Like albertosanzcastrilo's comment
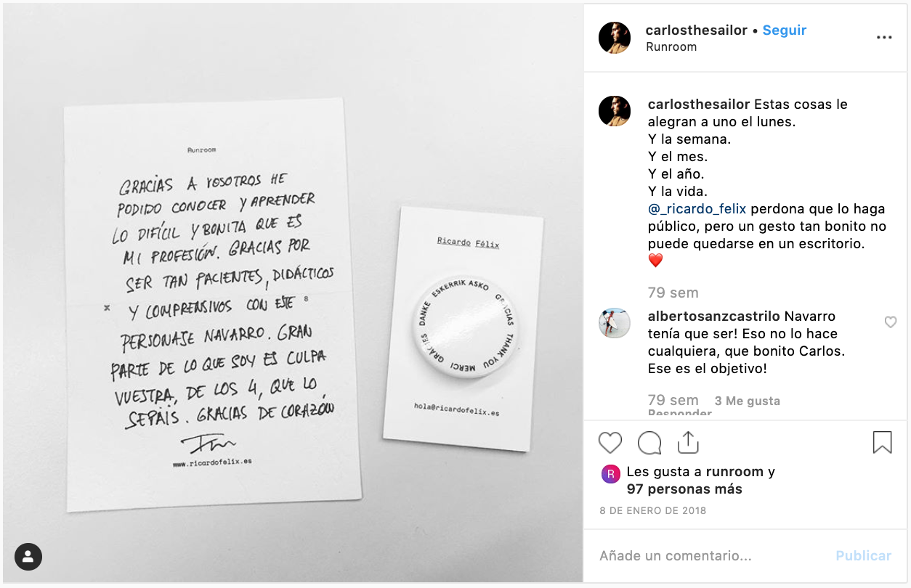 890,322
